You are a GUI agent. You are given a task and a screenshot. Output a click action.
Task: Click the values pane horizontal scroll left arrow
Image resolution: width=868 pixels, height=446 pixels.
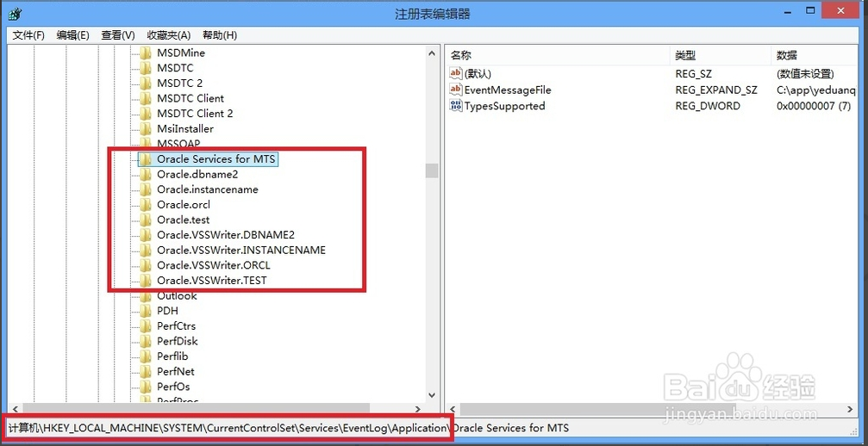(452, 410)
